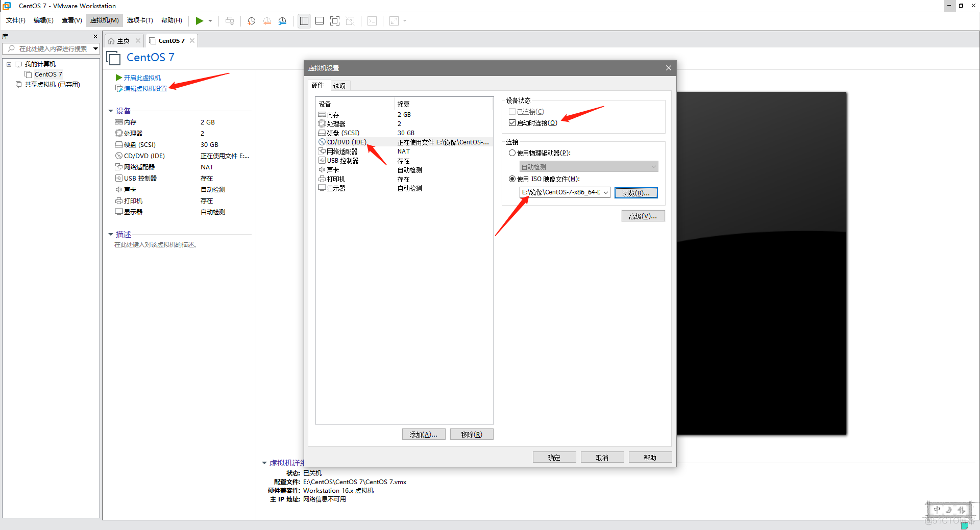Open the stretch display dropdown arrow

[405, 21]
